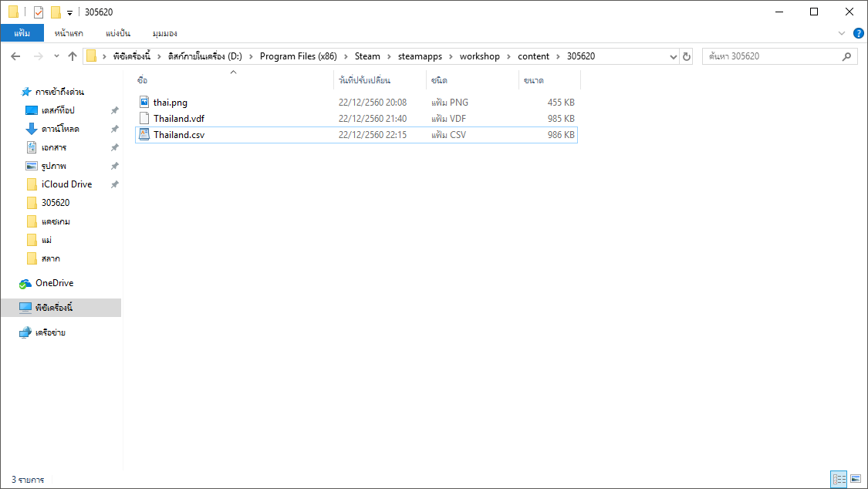Click the steamapps breadcrumb segment
The height and width of the screenshot is (489, 868).
coord(420,56)
